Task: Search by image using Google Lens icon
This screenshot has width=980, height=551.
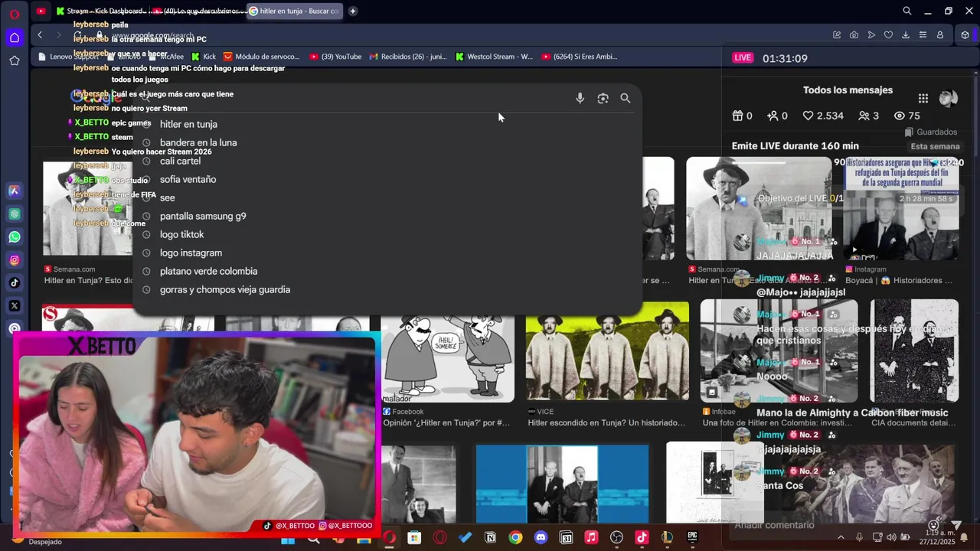Action: 603,98
